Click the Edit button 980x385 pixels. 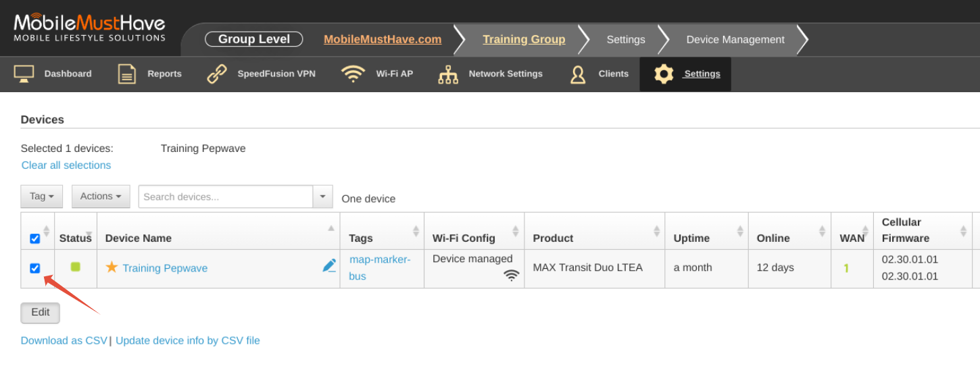coord(41,312)
